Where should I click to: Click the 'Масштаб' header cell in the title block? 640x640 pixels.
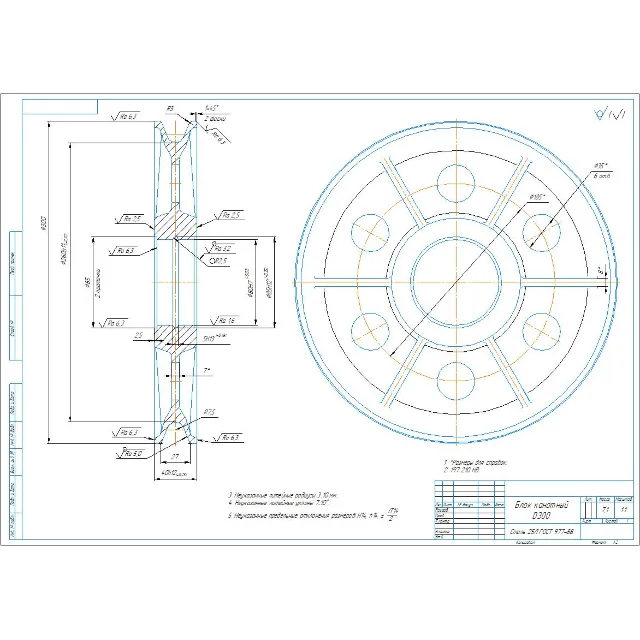(624, 500)
